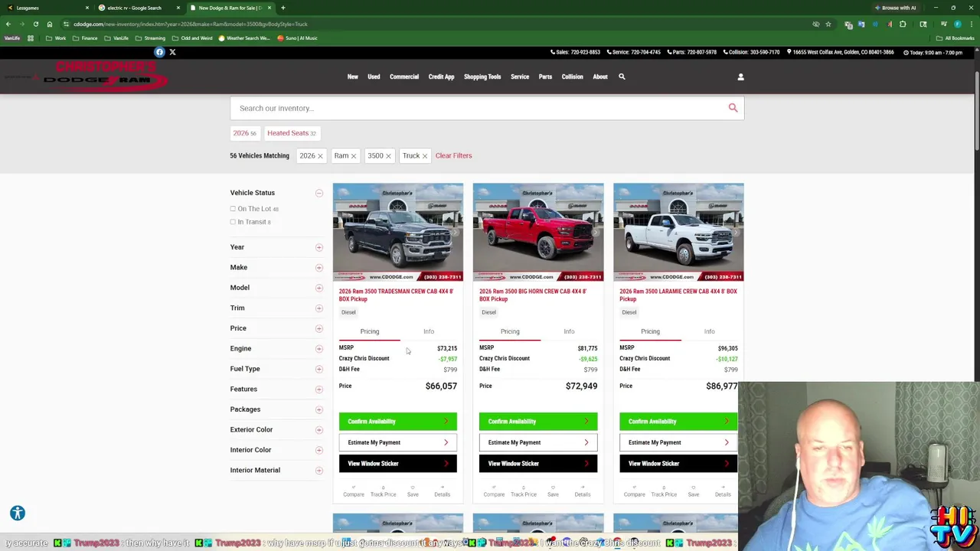Compare the Laramie truck
Image resolution: width=980 pixels, height=551 pixels.
coord(634,491)
